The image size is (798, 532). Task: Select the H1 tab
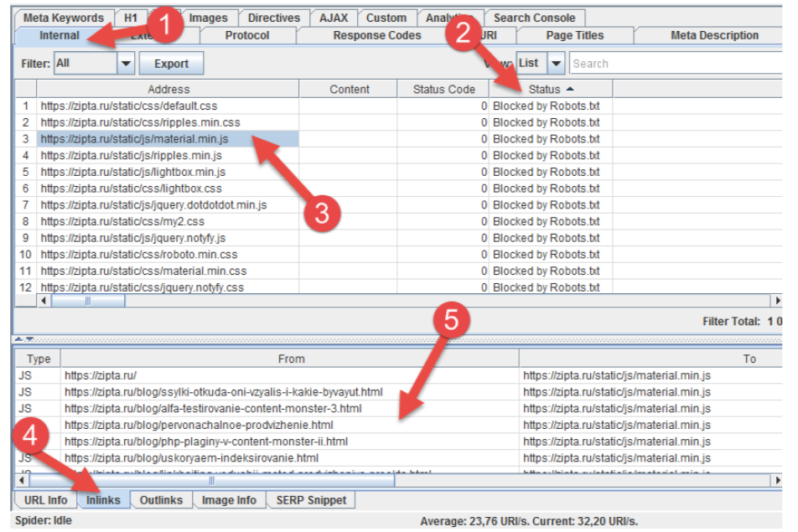(x=131, y=18)
